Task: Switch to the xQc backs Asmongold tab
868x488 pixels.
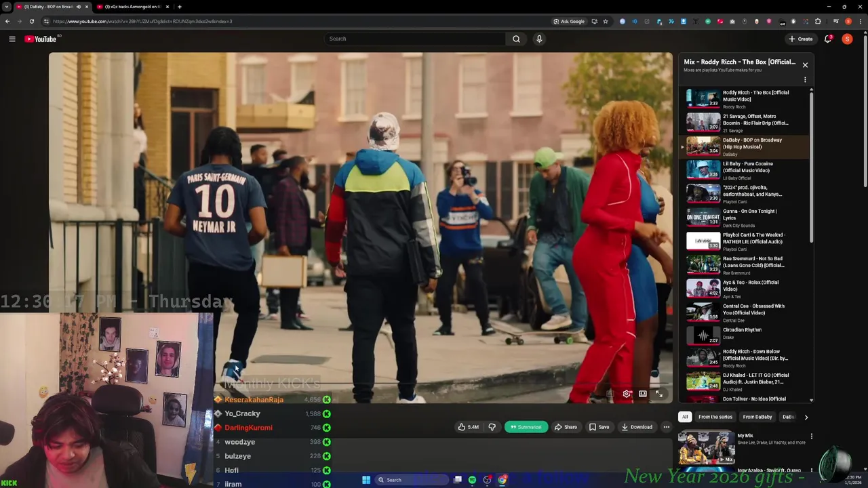Action: [133, 7]
